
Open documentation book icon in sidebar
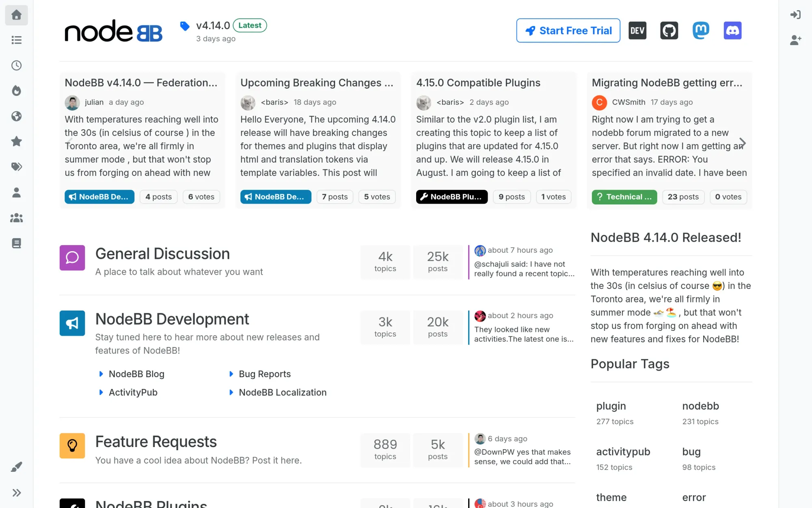tap(16, 243)
